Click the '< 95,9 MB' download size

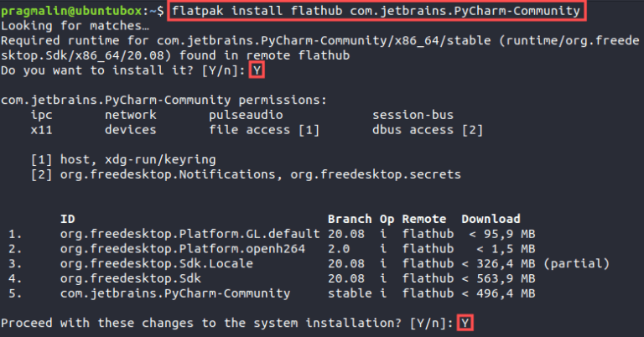[502, 234]
